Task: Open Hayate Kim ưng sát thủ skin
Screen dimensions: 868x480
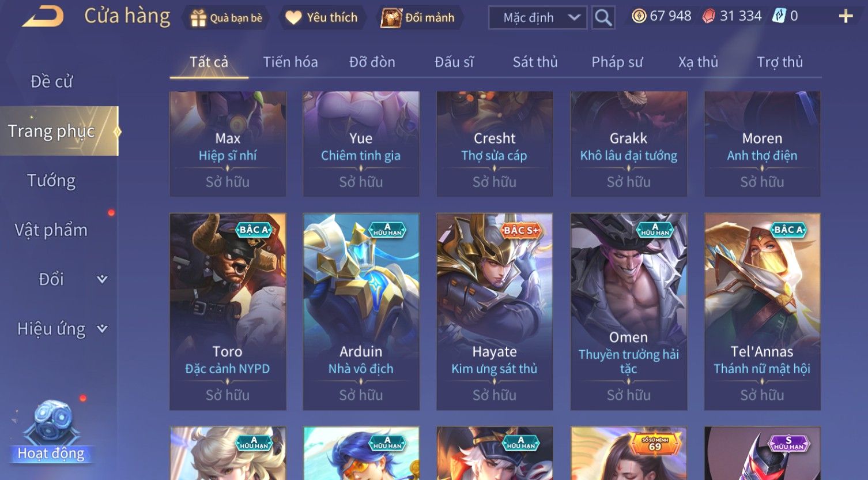Action: [x=495, y=312]
